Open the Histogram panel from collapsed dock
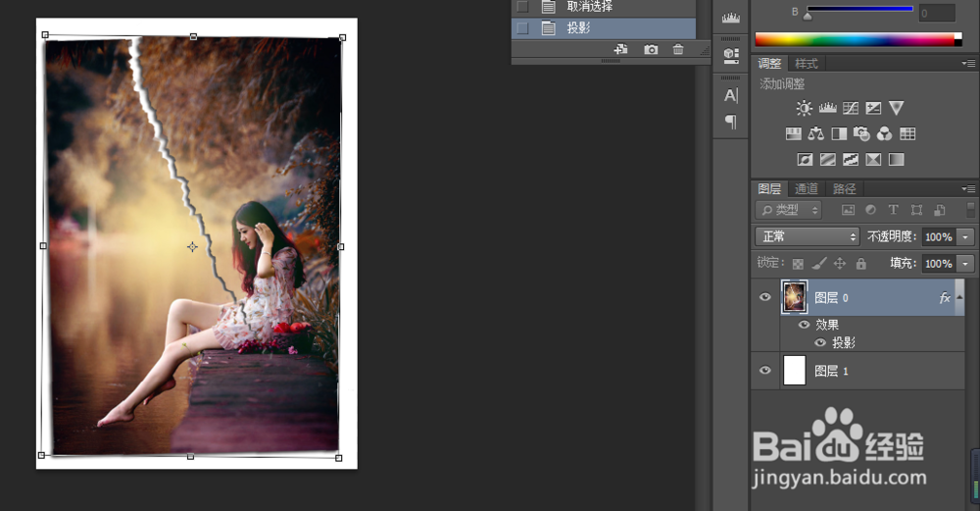Screen dimensions: 980x511 click(x=731, y=18)
